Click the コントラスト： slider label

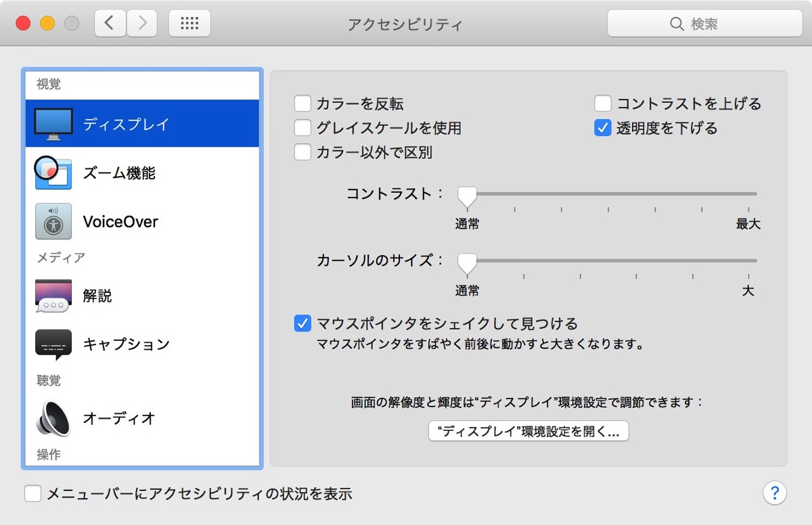click(x=395, y=193)
